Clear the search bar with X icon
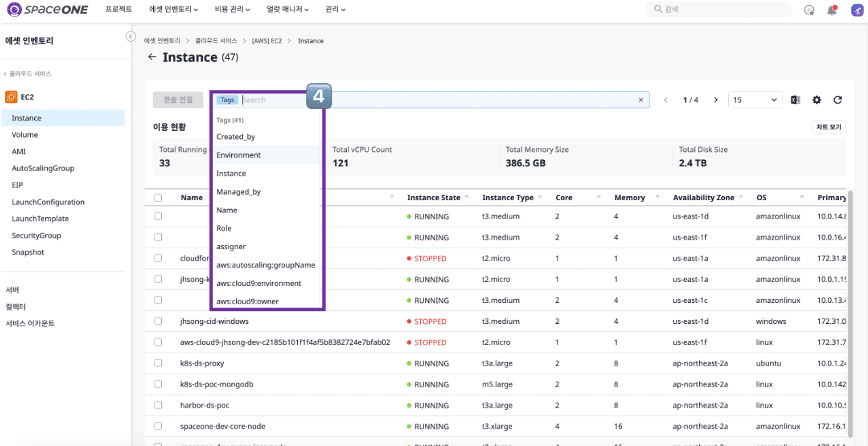Image resolution: width=868 pixels, height=446 pixels. click(641, 100)
